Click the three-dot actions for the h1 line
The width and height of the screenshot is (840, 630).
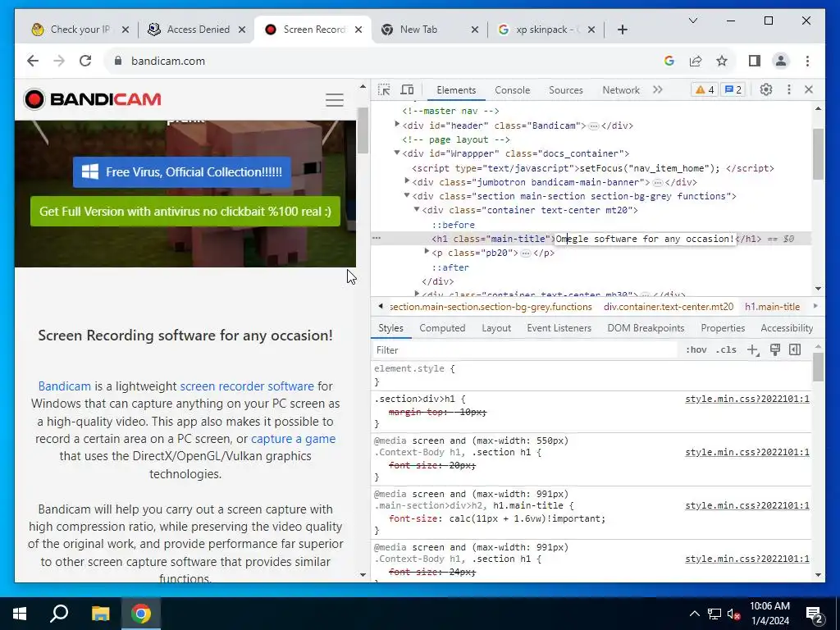pos(377,238)
